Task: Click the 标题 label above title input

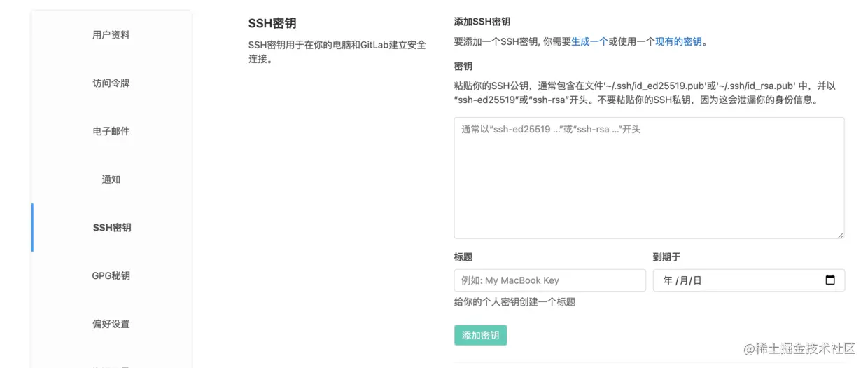Action: click(x=463, y=257)
